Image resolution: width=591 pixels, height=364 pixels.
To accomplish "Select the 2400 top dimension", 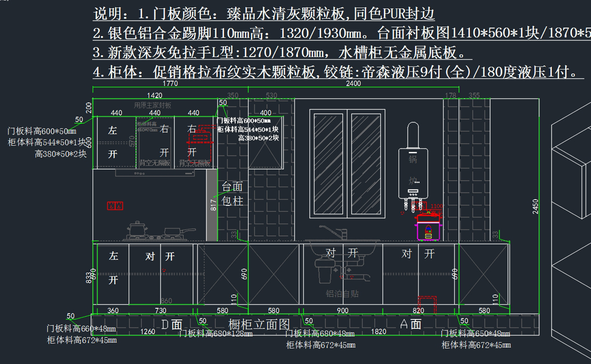I will [x=353, y=84].
